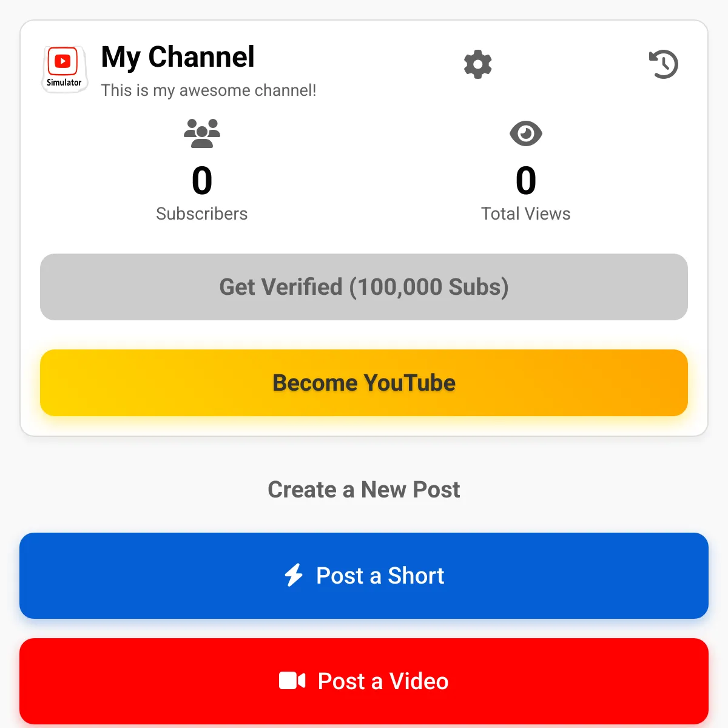Click the My Channel card header area
This screenshot has width=728, height=728.
[364, 70]
